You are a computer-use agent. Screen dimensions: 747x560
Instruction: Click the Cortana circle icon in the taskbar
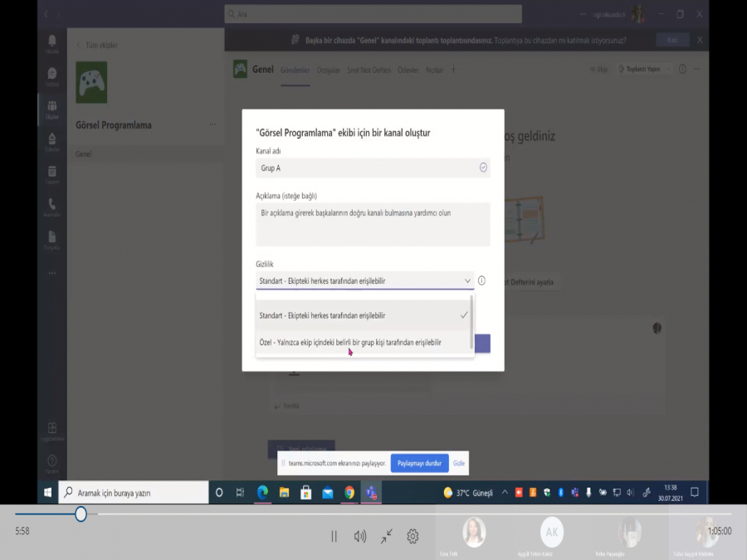pyautogui.click(x=219, y=492)
